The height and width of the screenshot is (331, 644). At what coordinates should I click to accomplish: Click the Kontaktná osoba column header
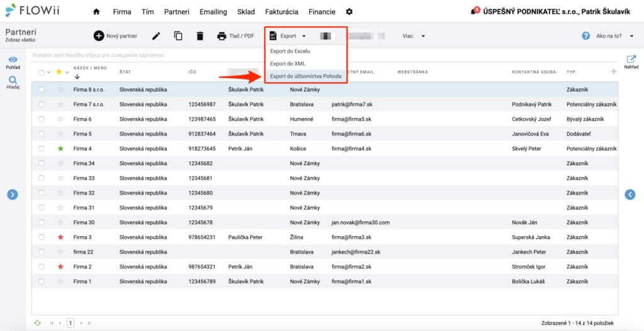click(x=534, y=72)
